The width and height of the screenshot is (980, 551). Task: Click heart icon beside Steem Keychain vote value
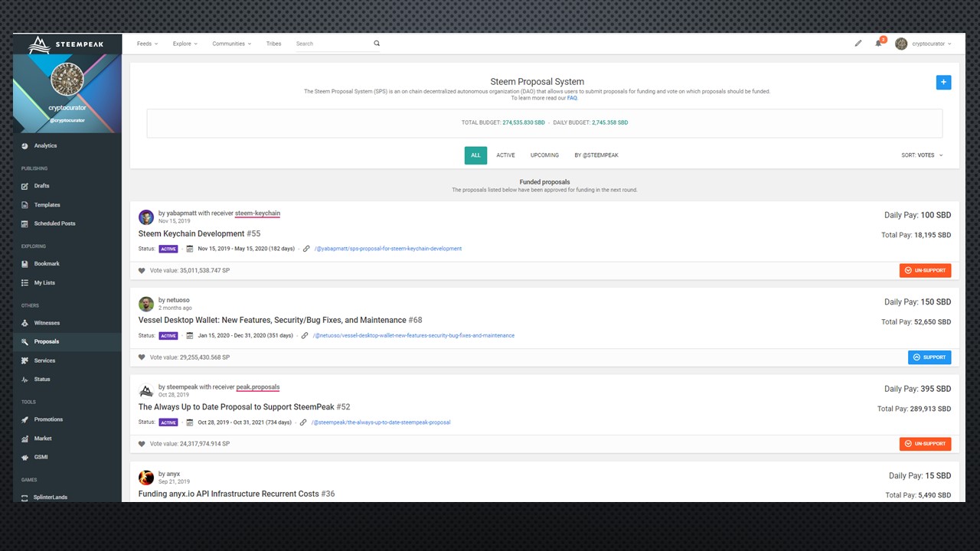click(142, 270)
